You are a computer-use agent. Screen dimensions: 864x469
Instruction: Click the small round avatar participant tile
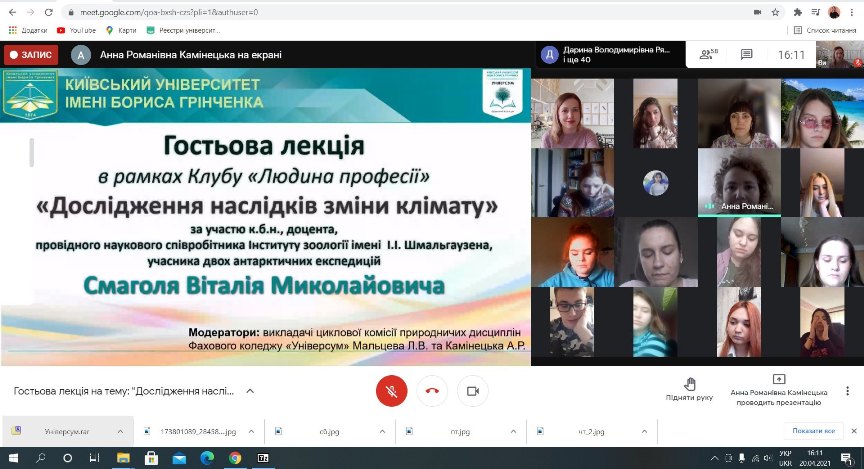(656, 182)
